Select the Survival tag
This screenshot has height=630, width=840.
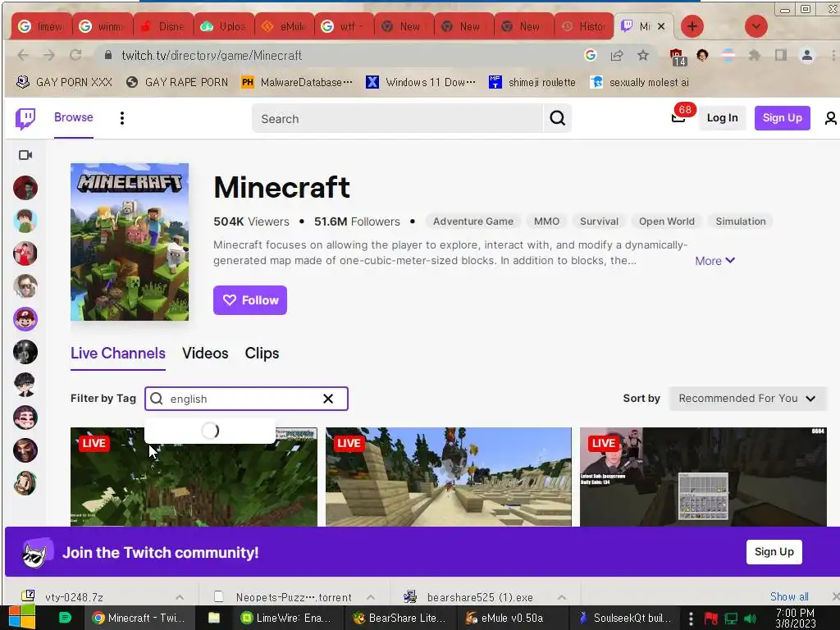coord(599,221)
